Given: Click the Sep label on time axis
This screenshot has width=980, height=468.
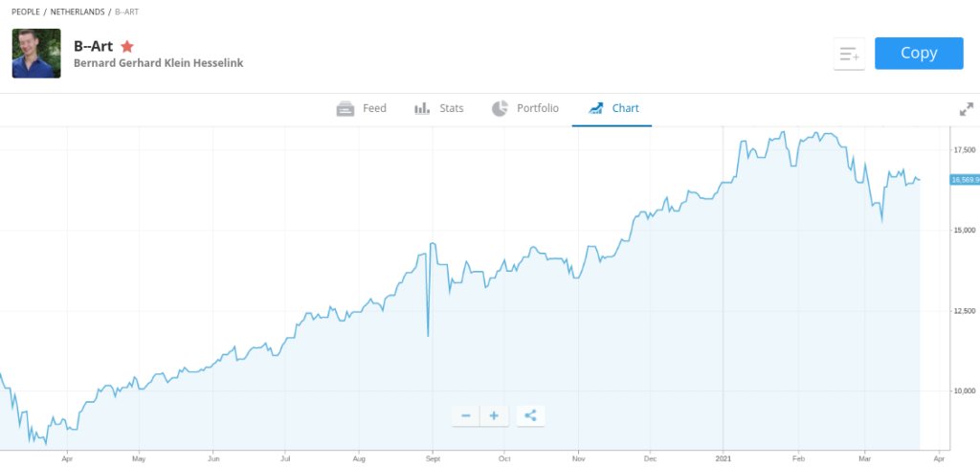Looking at the screenshot, I should coord(432,458).
